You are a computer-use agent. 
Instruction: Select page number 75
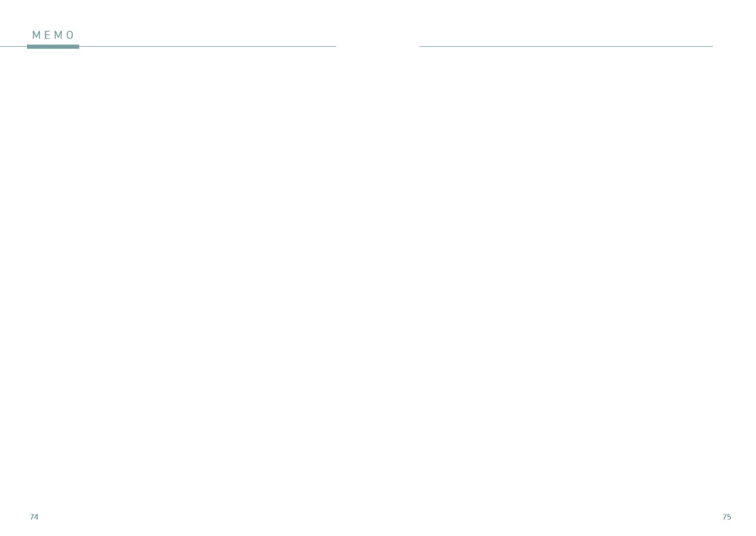727,517
